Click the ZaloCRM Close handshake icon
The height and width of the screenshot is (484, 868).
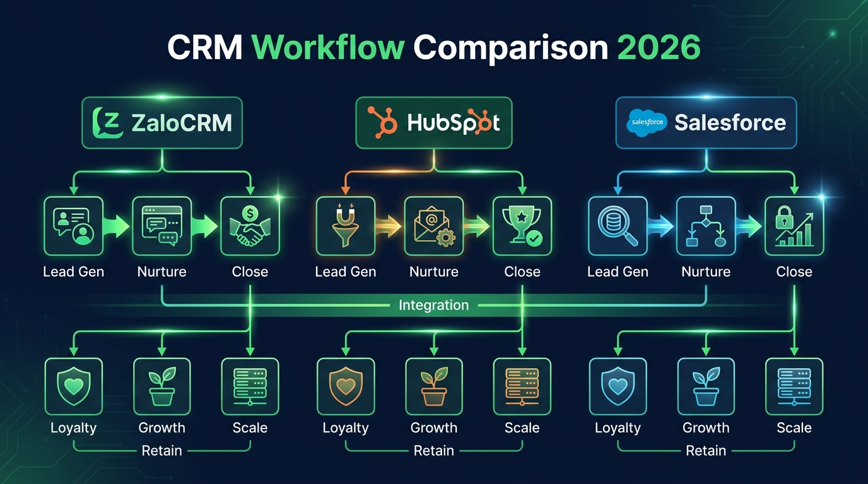[250, 226]
